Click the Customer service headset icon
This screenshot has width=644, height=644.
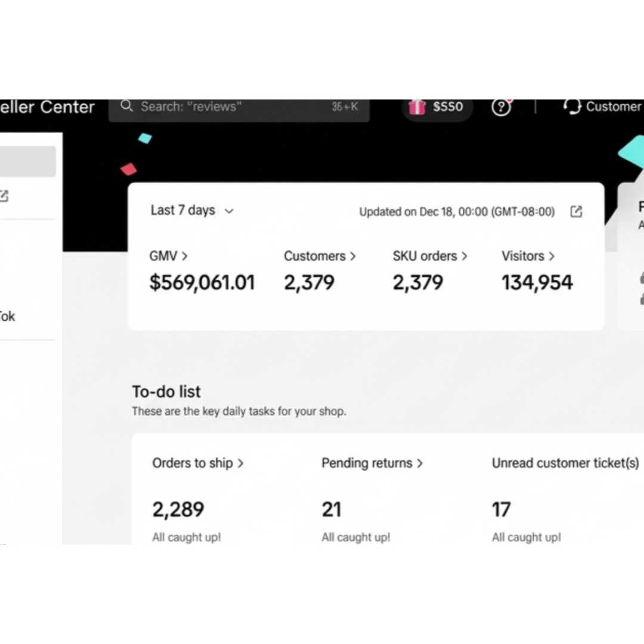pyautogui.click(x=572, y=107)
